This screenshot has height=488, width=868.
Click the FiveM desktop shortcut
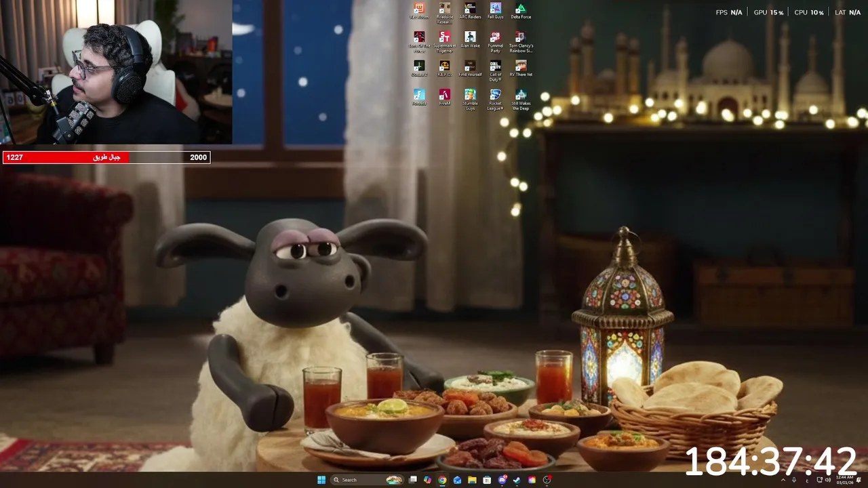[444, 97]
